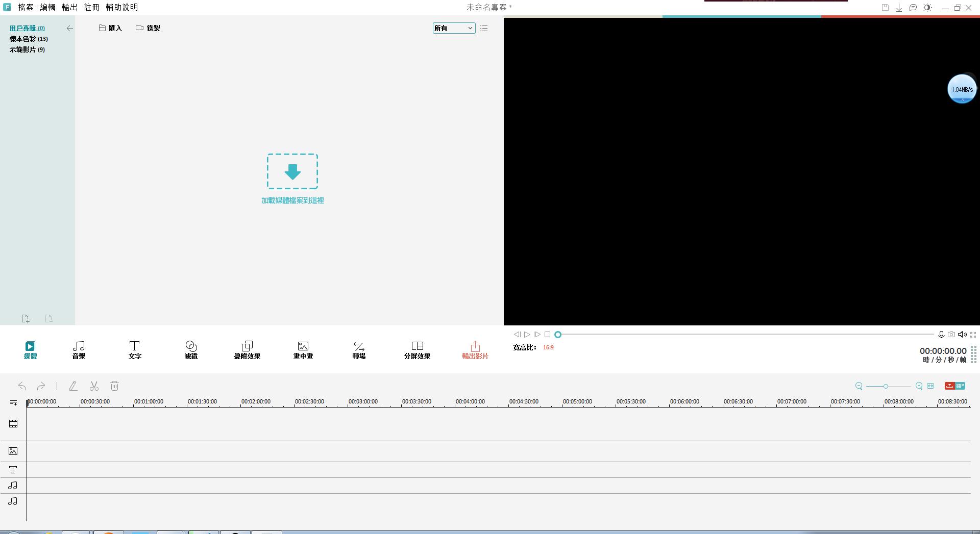Play the preview

click(x=527, y=335)
